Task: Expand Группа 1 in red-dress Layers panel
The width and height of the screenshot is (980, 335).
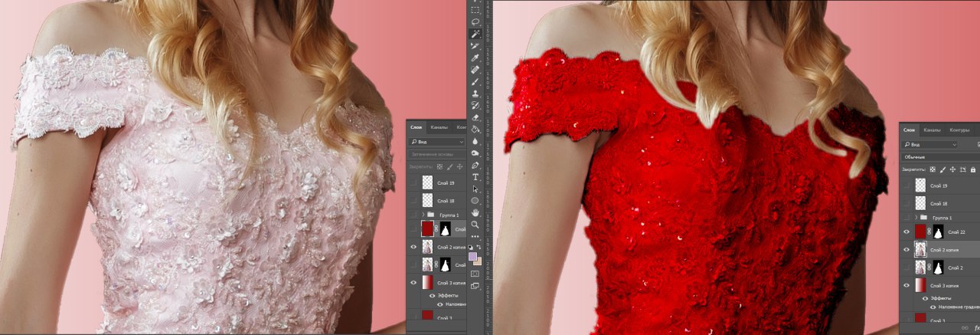Action: tap(915, 217)
